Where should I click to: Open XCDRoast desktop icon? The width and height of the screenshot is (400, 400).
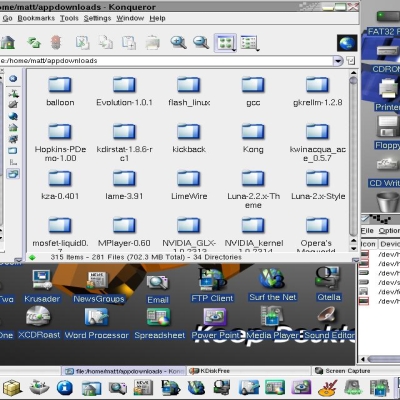click(x=39, y=323)
